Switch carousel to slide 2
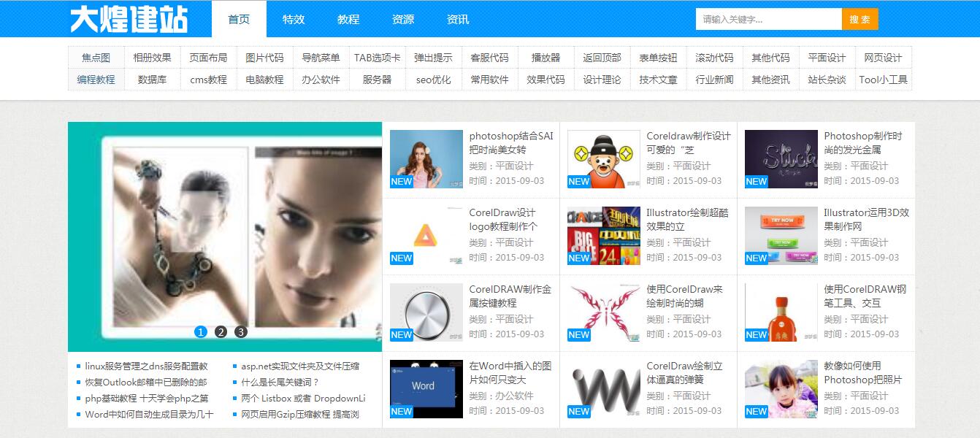 point(221,332)
